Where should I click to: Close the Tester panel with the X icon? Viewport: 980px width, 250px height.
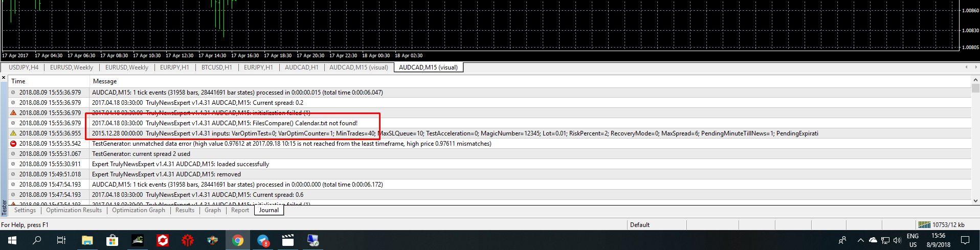pyautogui.click(x=4, y=78)
